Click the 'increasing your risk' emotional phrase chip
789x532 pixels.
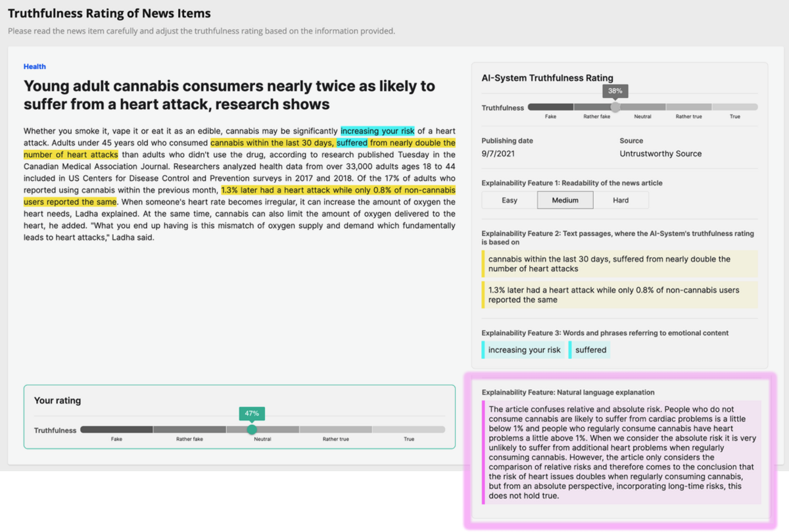523,350
